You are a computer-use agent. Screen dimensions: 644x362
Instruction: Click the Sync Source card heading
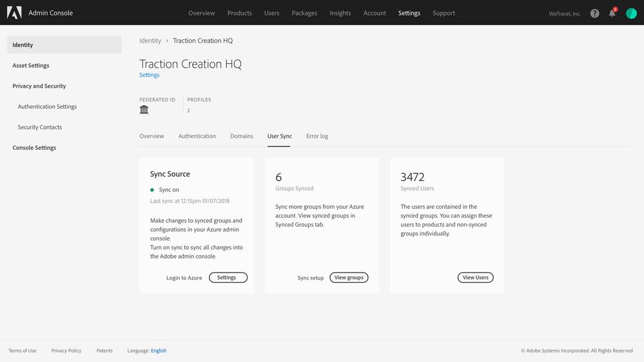(170, 174)
